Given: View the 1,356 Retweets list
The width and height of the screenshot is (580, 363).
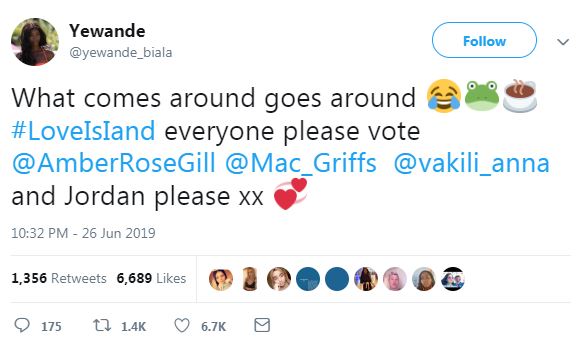Looking at the screenshot, I should (x=59, y=278).
